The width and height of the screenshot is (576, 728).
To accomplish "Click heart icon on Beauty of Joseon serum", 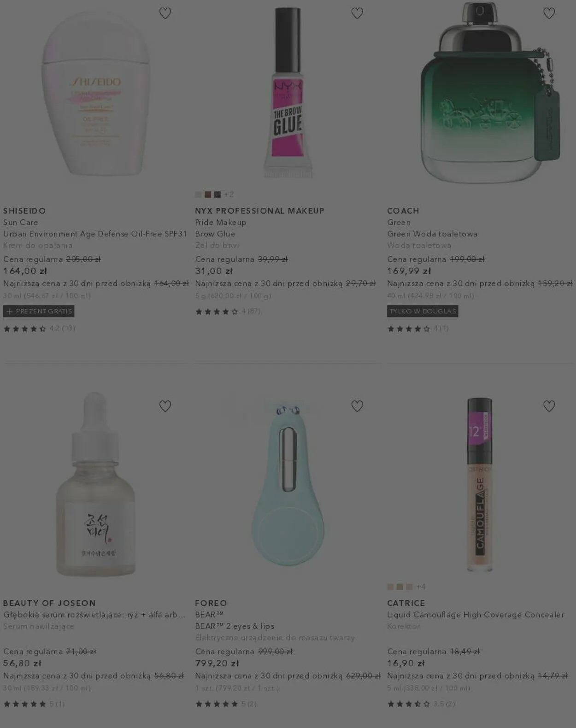I will 165,406.
